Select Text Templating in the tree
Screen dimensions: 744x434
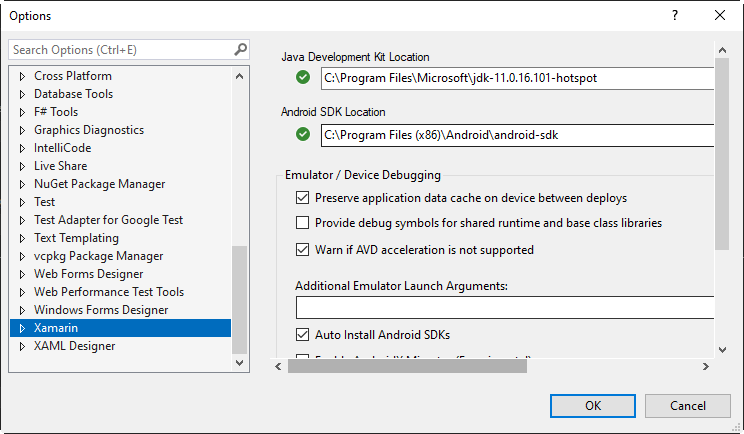[x=76, y=238]
